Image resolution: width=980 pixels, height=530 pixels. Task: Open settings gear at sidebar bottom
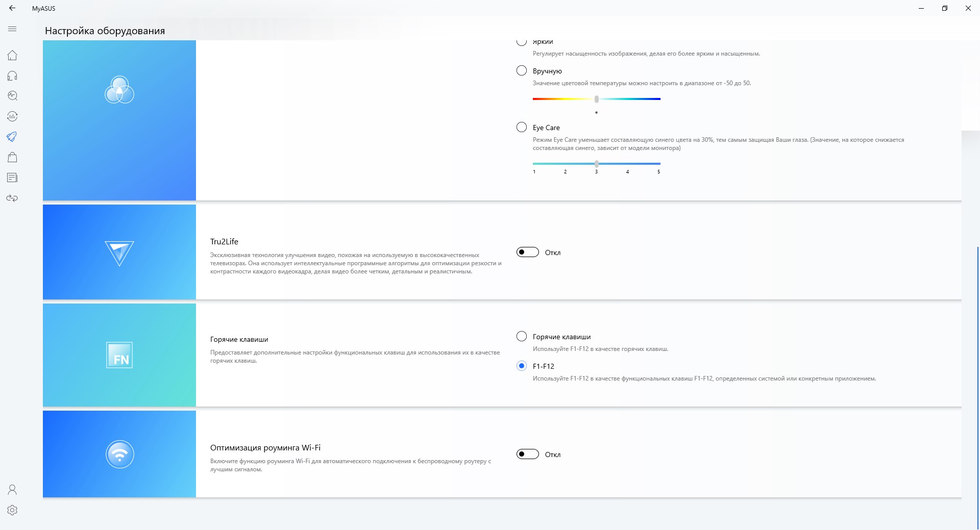pos(12,510)
